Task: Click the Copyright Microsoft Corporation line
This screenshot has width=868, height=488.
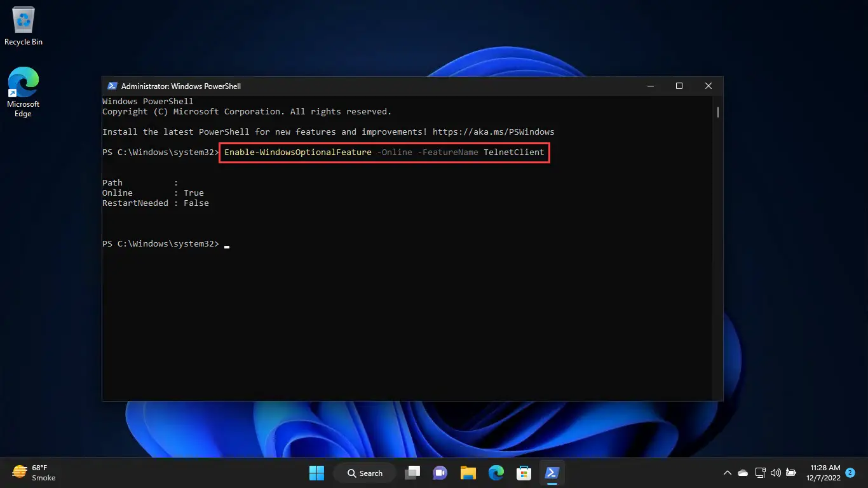Action: tap(247, 112)
